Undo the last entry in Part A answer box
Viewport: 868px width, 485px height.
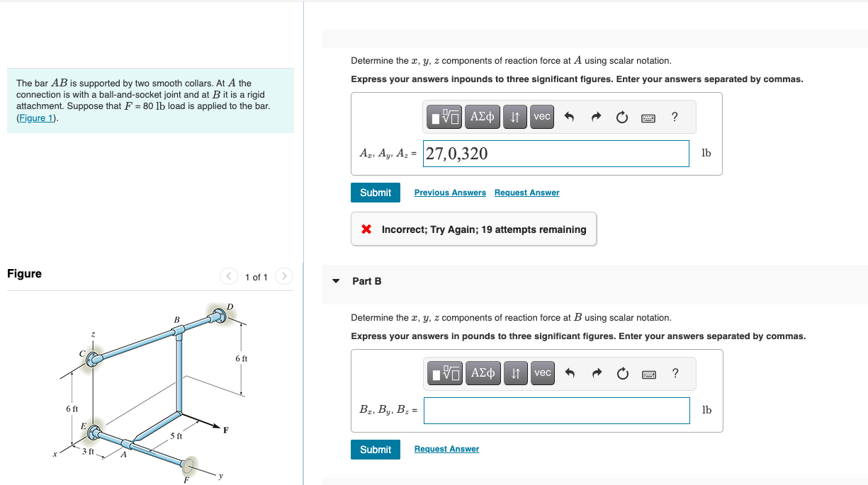point(571,116)
